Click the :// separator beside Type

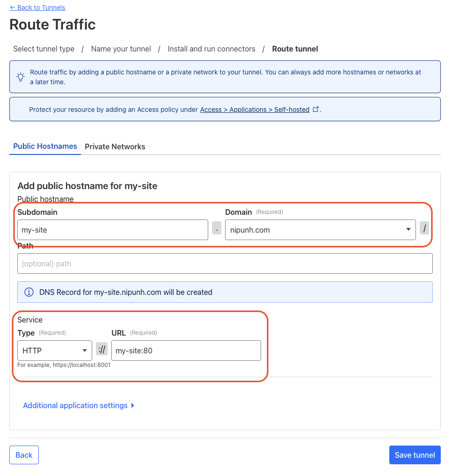(102, 350)
